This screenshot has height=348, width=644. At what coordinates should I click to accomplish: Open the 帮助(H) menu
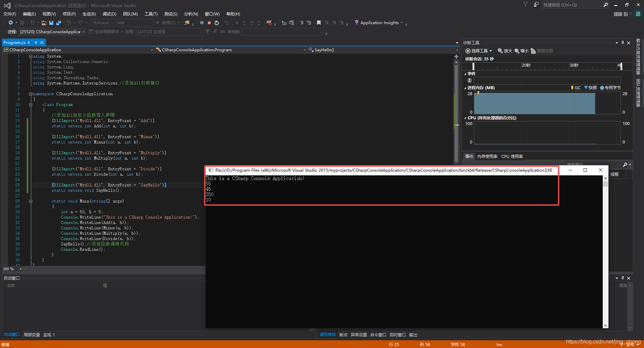point(233,14)
